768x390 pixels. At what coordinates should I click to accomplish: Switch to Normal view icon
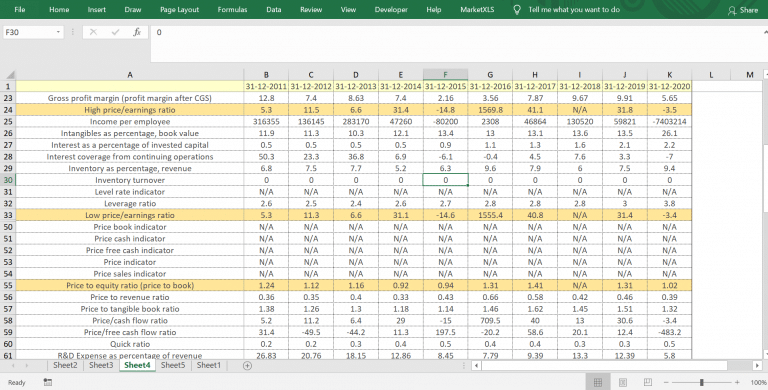pyautogui.click(x=598, y=382)
